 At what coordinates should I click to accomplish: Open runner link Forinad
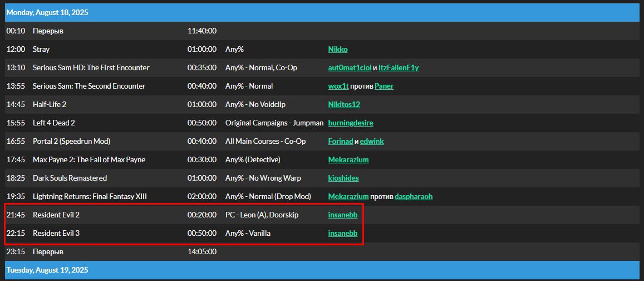tap(341, 142)
